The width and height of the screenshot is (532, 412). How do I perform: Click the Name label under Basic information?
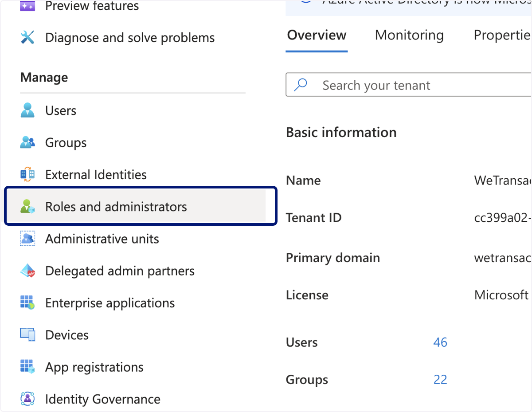tap(303, 180)
